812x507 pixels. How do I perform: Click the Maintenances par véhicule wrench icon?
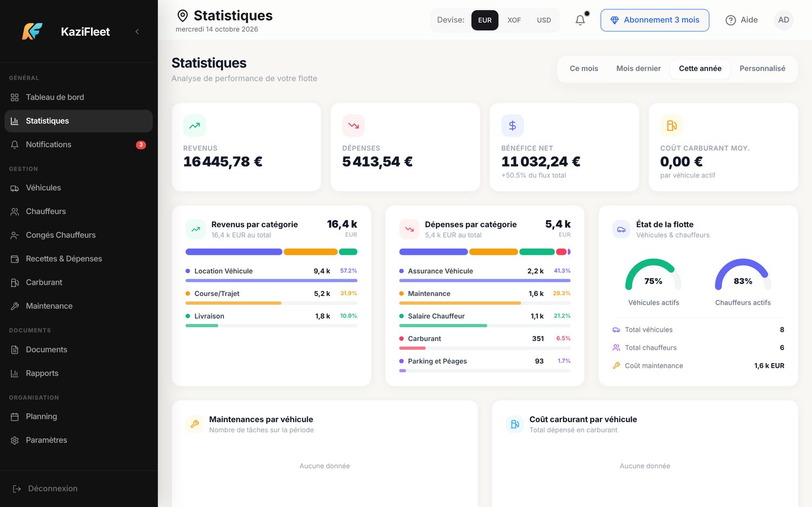pos(195,424)
